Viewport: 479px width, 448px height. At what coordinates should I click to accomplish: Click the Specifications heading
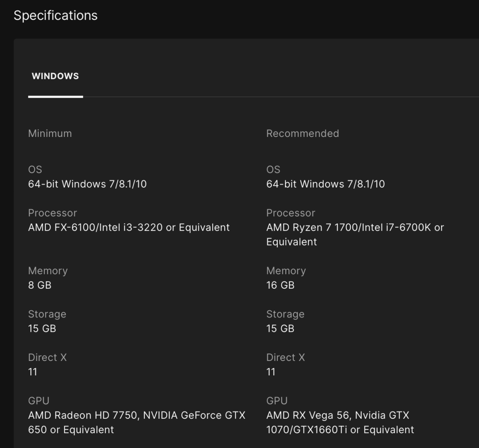[x=55, y=16]
